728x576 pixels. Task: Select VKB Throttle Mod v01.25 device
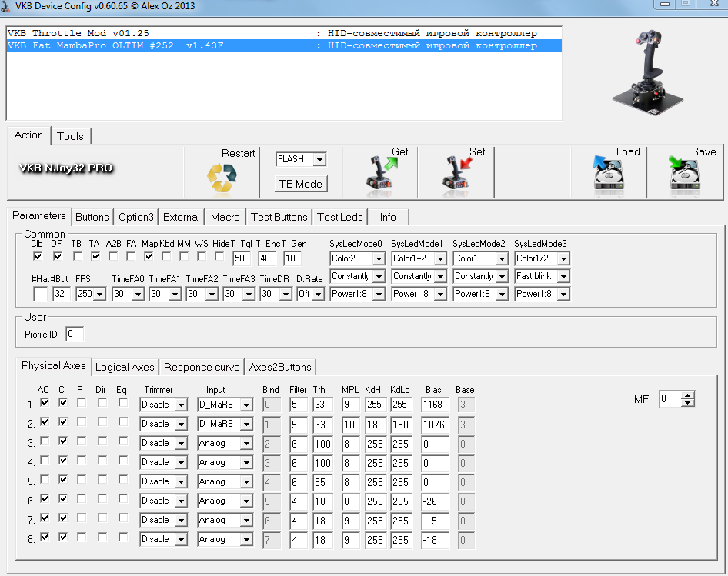284,33
